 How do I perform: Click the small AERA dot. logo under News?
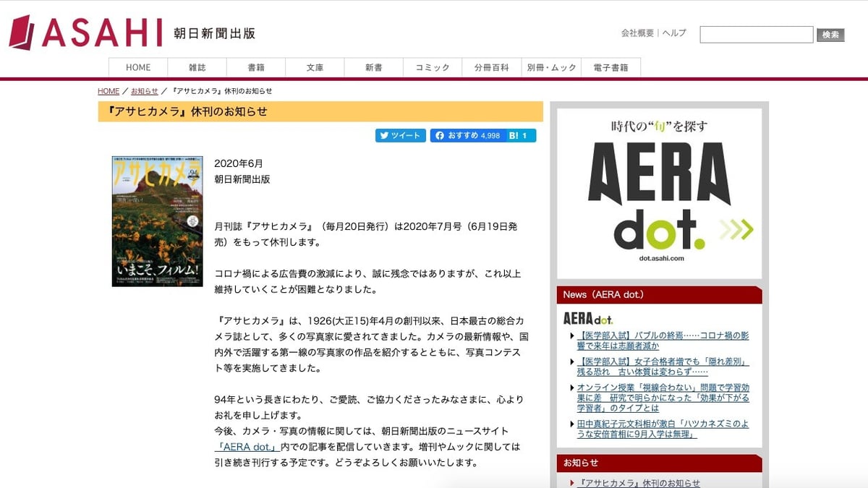(x=588, y=318)
